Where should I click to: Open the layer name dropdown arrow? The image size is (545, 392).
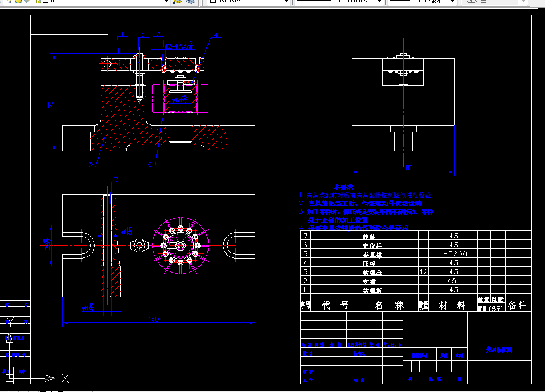coord(166,1)
